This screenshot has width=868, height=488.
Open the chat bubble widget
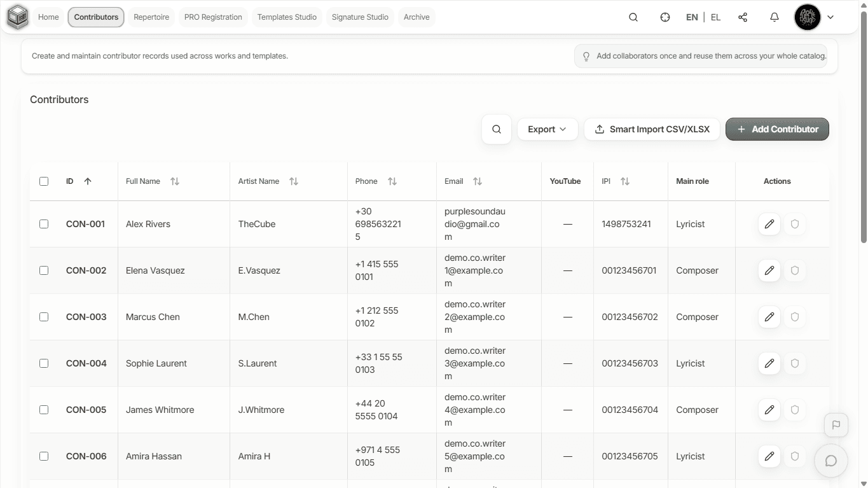(x=831, y=461)
